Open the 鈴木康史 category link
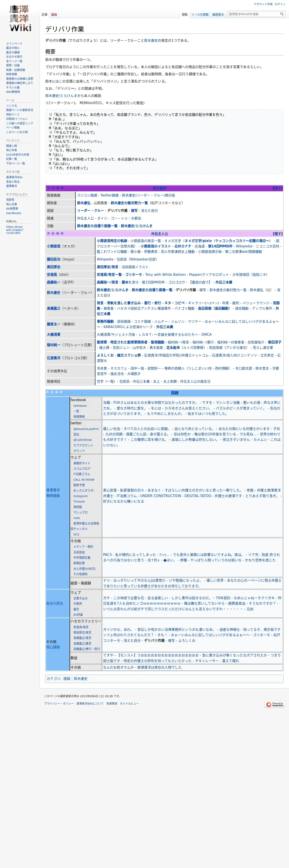The height and width of the screenshot is (868, 289). [x=80, y=679]
